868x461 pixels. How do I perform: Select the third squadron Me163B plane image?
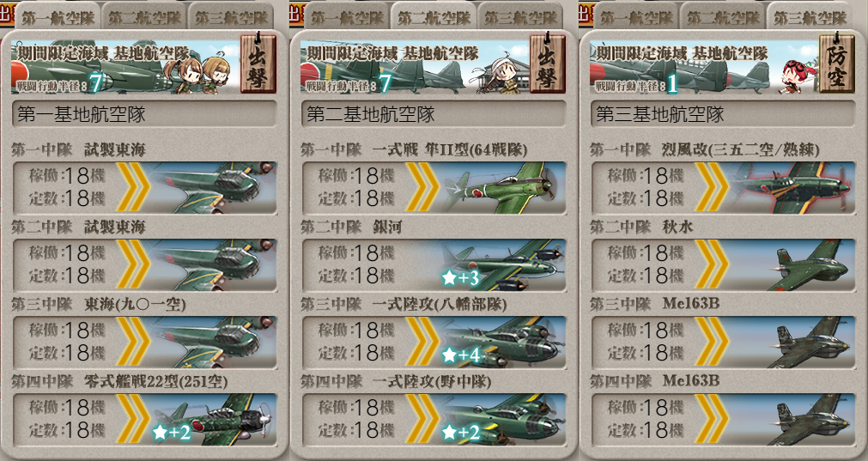tap(810, 343)
